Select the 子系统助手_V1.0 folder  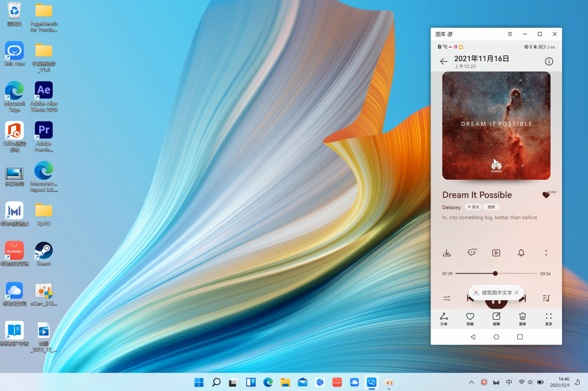[x=44, y=57]
